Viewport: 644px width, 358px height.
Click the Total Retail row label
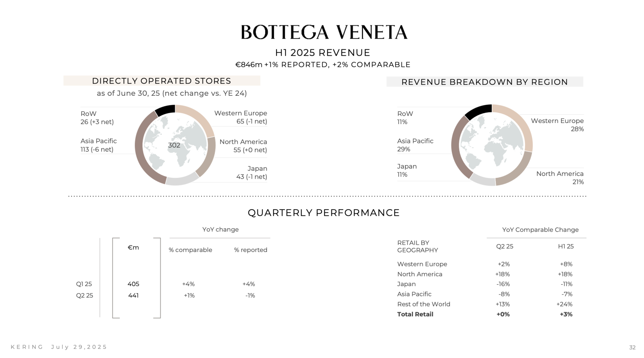coord(415,314)
